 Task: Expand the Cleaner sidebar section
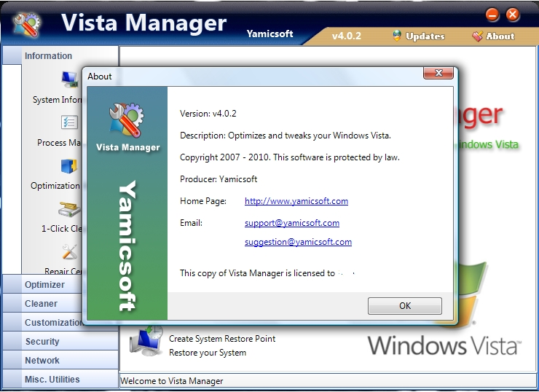[41, 304]
